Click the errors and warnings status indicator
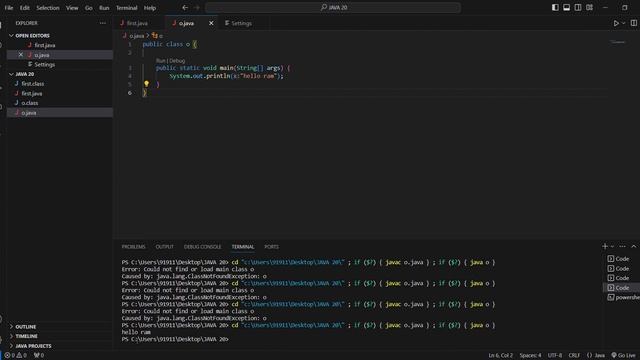This screenshot has width=640, height=360. pyautogui.click(x=15, y=356)
